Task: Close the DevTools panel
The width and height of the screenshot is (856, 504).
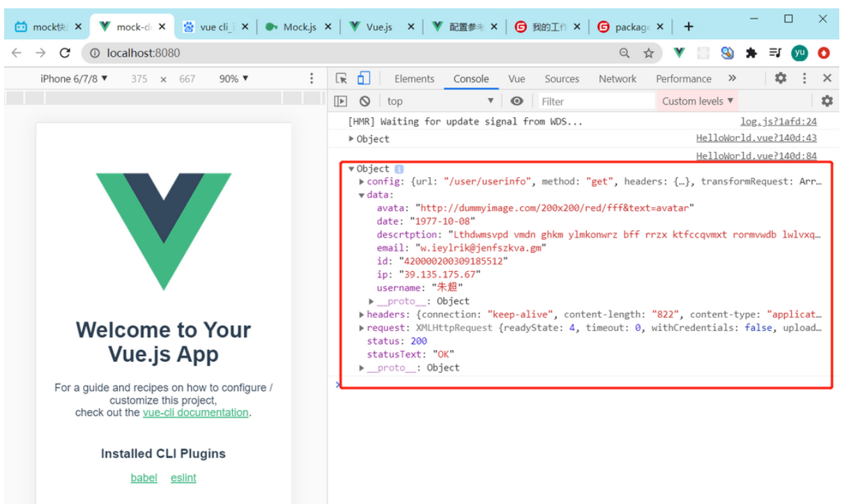Action: pyautogui.click(x=827, y=78)
